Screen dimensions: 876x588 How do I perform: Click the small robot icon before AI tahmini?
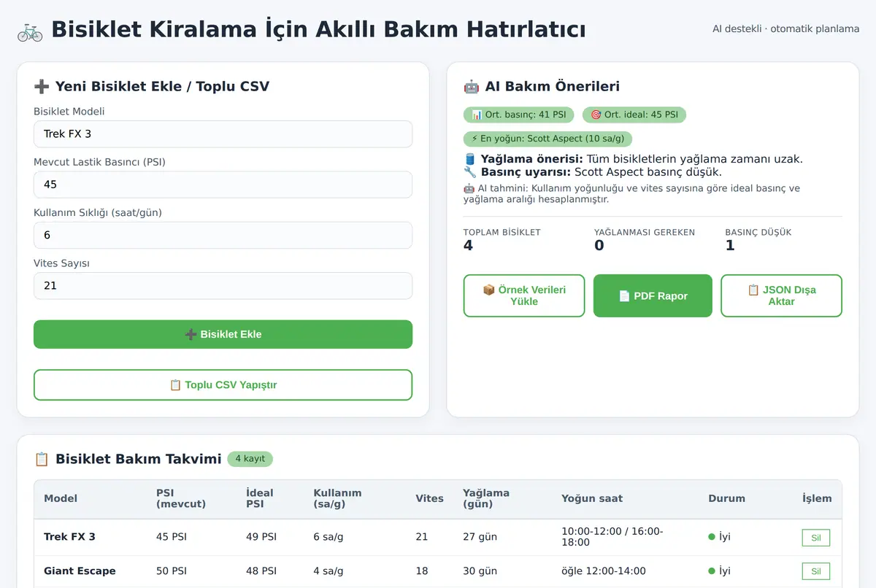[469, 188]
